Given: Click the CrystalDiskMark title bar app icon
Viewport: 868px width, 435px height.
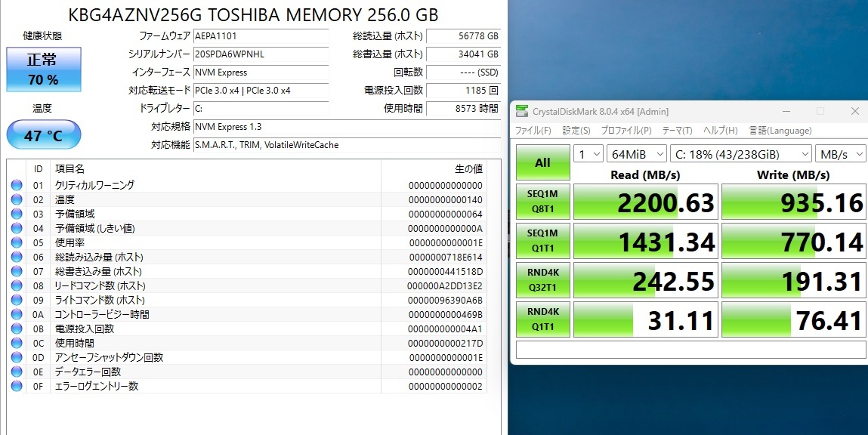Looking at the screenshot, I should (522, 111).
